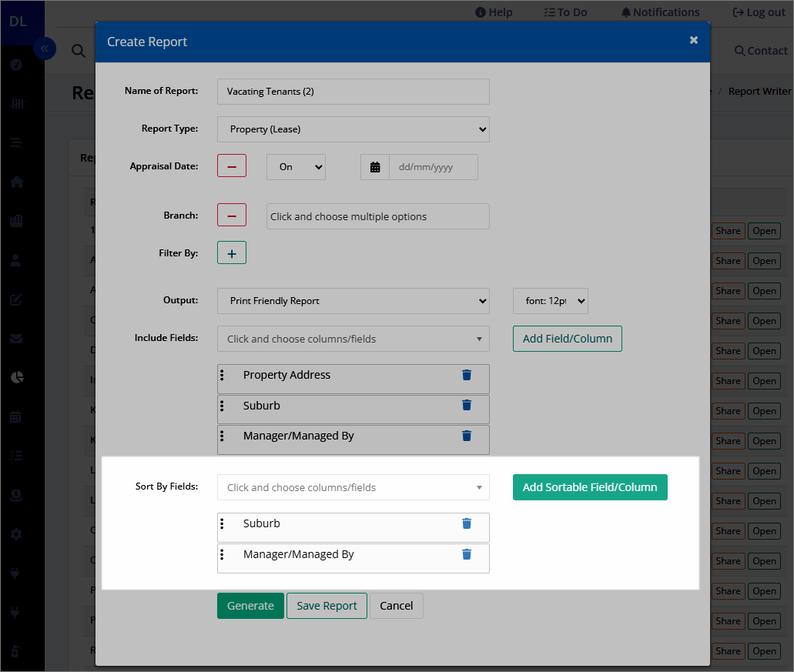
Task: Click the Branch multiple options selector
Action: [x=378, y=216]
